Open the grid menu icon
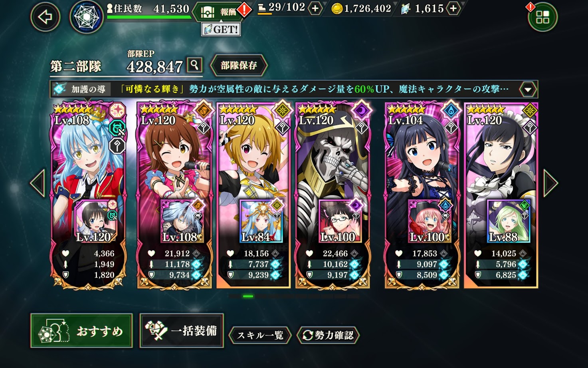The image size is (588, 368). click(x=542, y=17)
